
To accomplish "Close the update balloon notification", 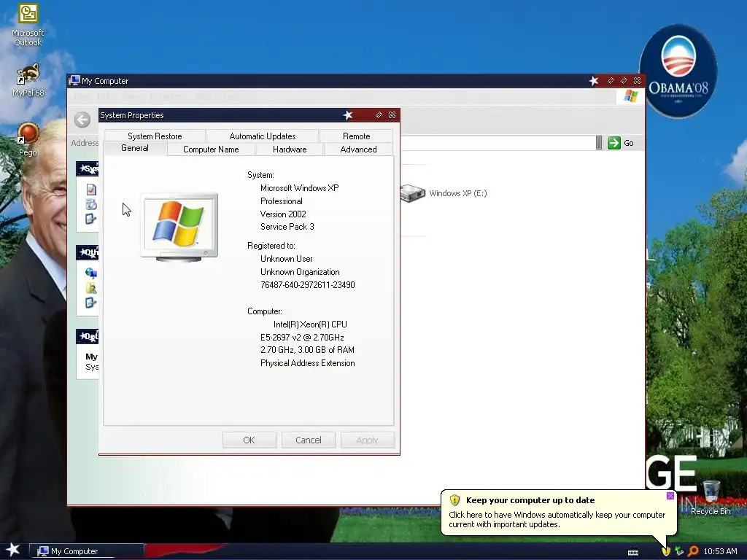I will 670,496.
